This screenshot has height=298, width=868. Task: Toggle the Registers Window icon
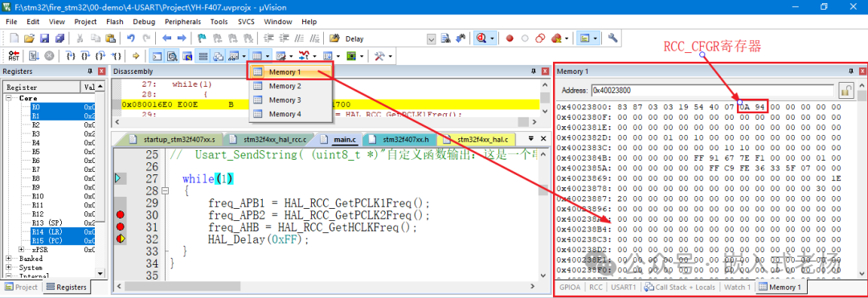tap(203, 56)
